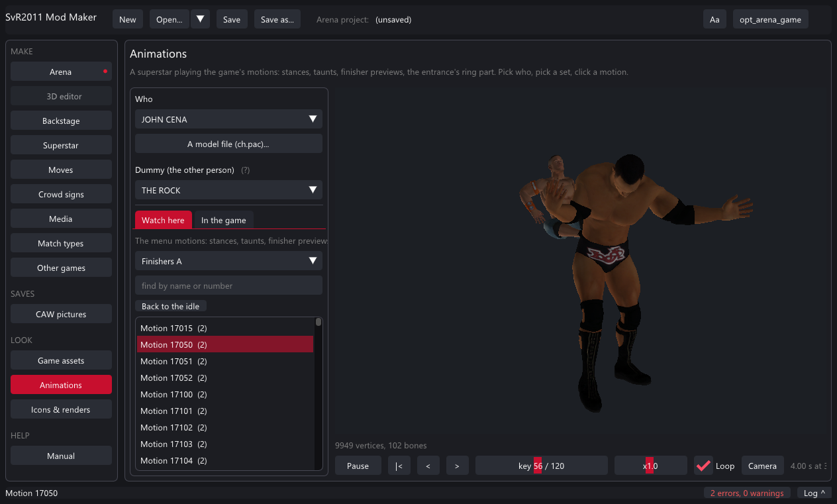
Task: Select the Animations sidebar item
Action: (61, 385)
